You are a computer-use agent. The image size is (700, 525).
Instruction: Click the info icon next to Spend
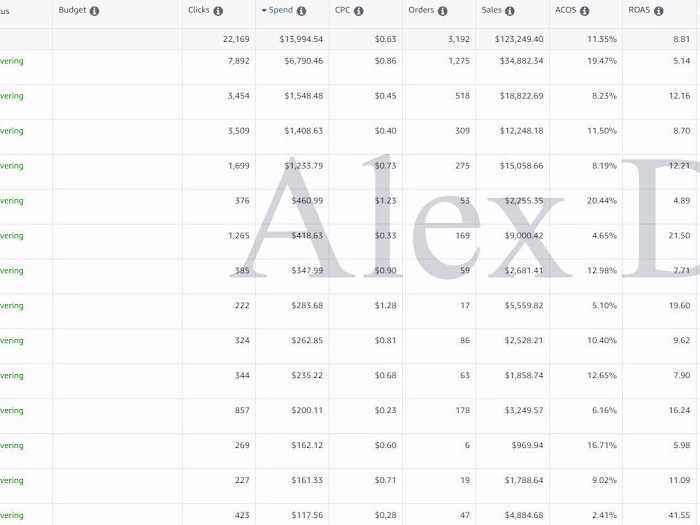[301, 11]
